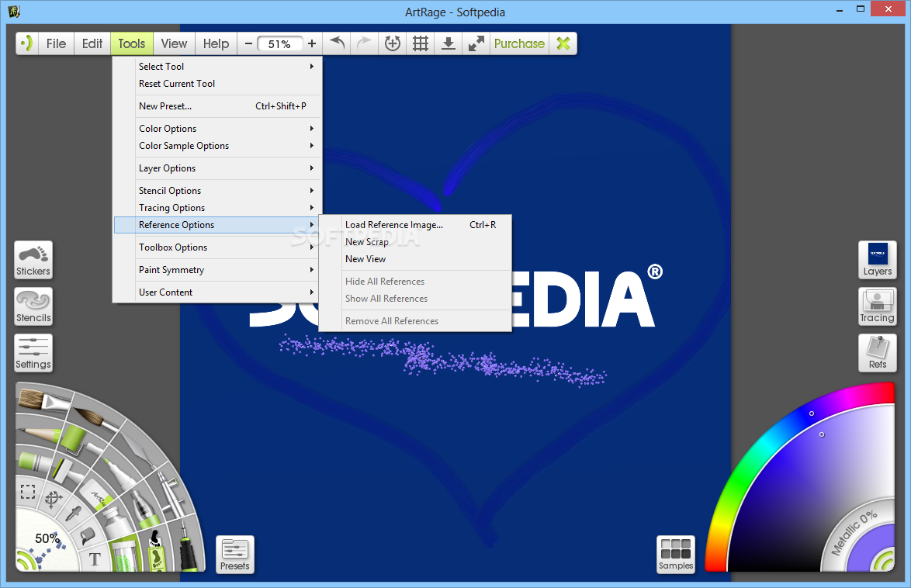Open the Layers panel

point(878,260)
